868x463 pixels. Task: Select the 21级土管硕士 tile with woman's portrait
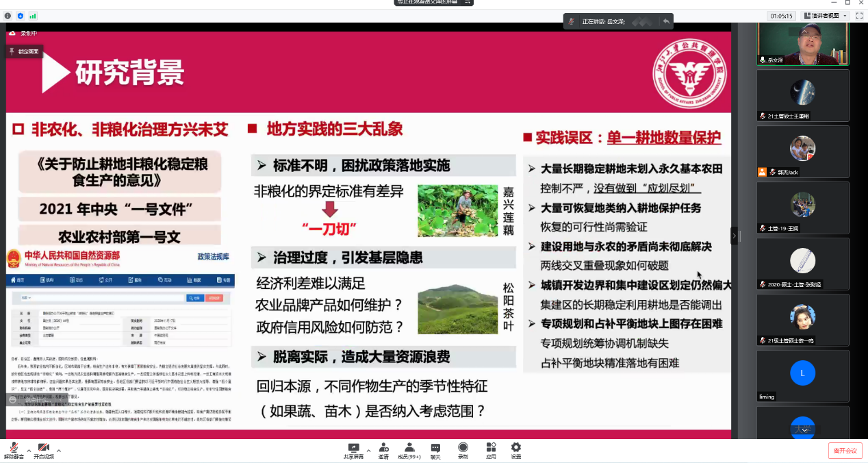click(803, 320)
